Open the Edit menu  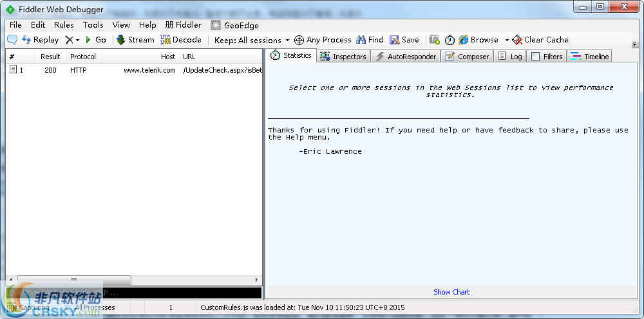tap(38, 25)
